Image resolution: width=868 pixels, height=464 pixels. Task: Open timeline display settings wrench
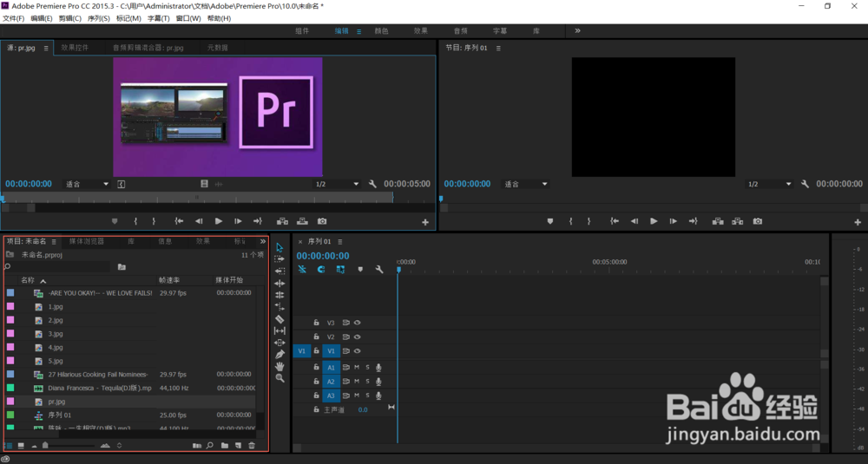click(x=379, y=270)
